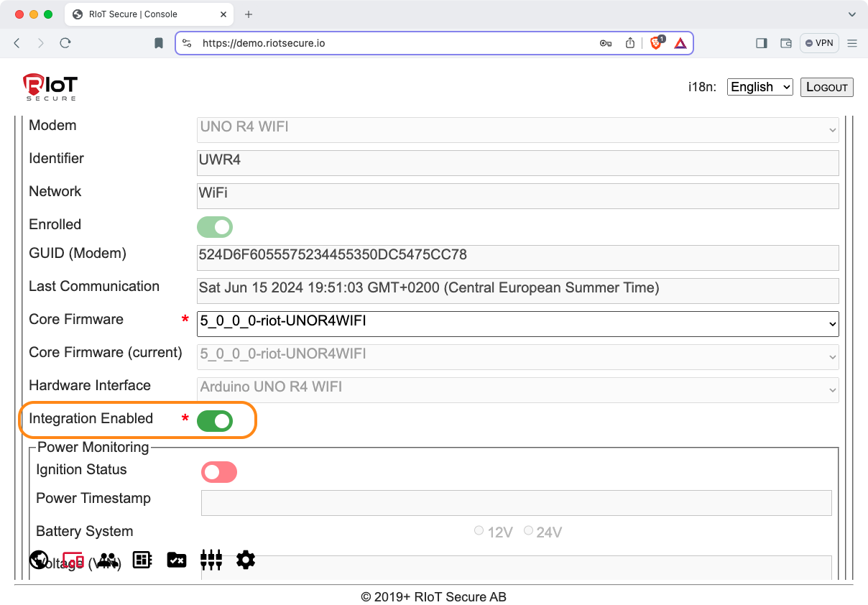The image size is (868, 605).
Task: Open the Brave wallet icon
Action: (786, 43)
